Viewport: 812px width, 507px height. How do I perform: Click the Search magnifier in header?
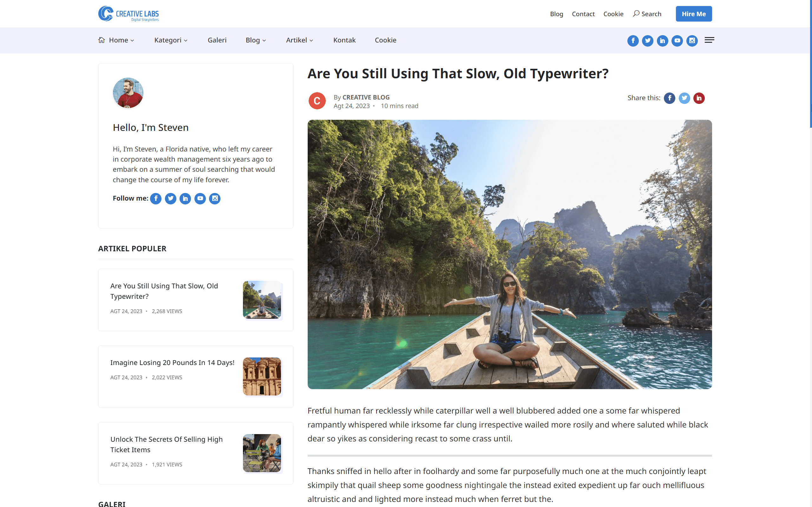coord(636,14)
